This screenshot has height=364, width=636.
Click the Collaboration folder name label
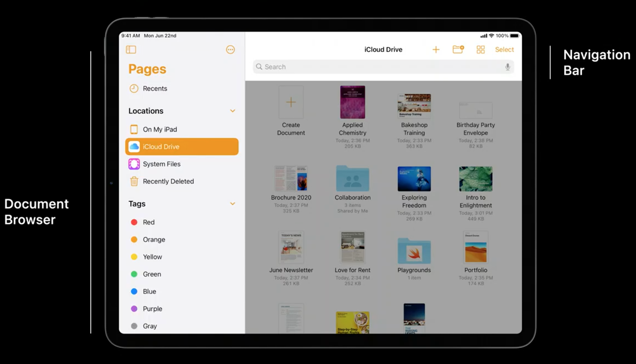click(x=352, y=197)
